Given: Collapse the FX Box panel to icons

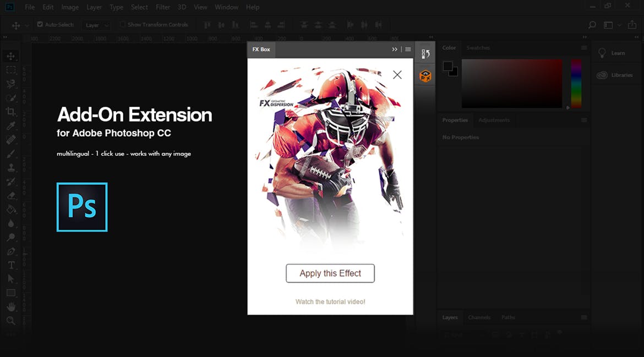Looking at the screenshot, I should 395,49.
